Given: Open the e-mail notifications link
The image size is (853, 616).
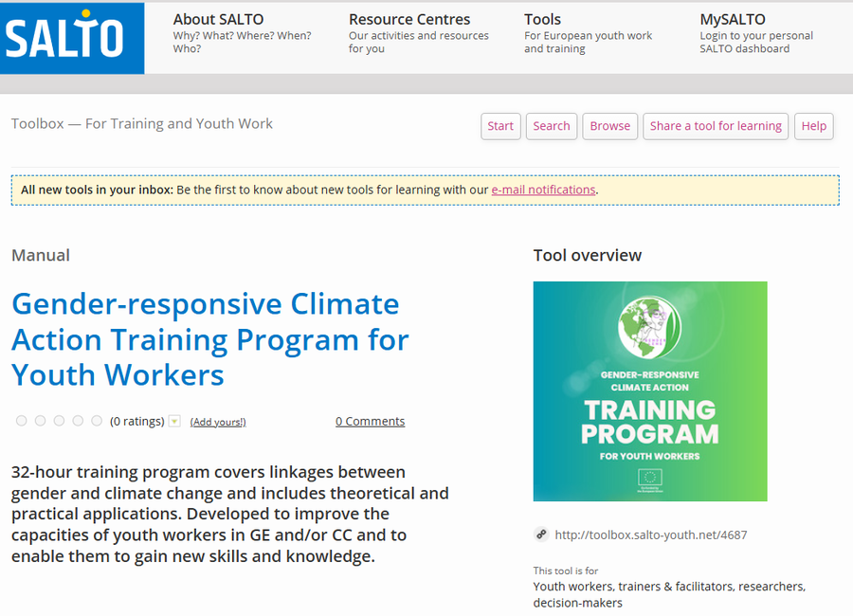Looking at the screenshot, I should [543, 190].
